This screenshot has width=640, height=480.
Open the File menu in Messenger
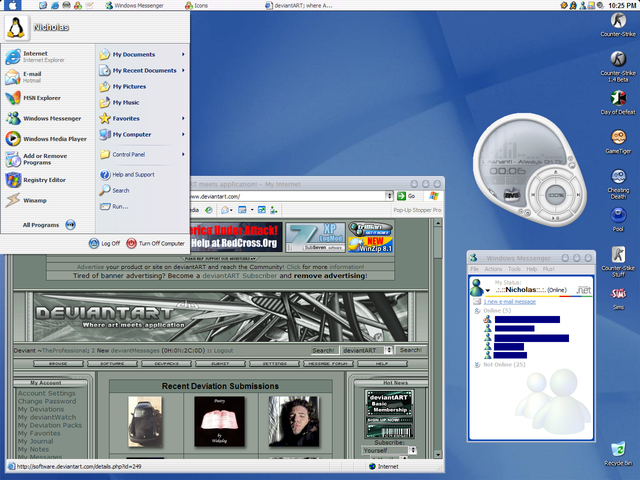(x=474, y=269)
